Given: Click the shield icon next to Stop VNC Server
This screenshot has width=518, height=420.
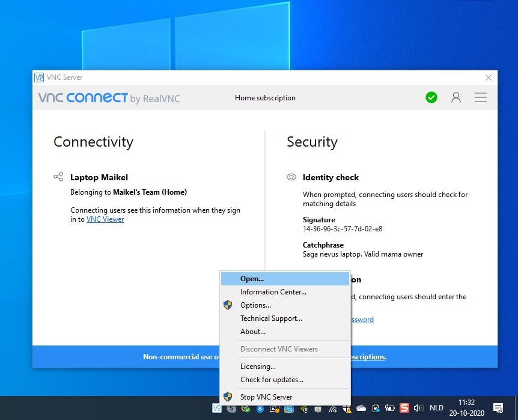Looking at the screenshot, I should 228,397.
